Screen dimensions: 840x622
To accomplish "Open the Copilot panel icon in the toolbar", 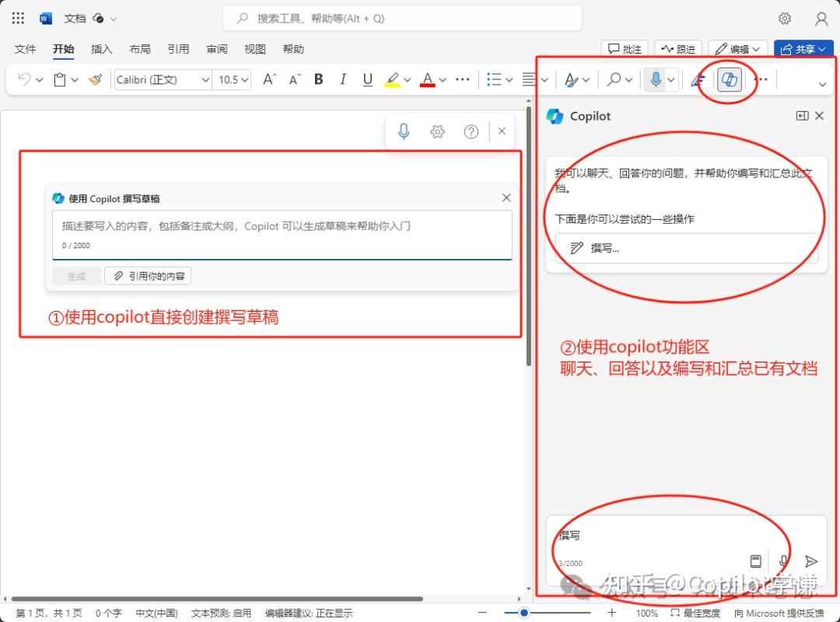I will click(x=728, y=79).
